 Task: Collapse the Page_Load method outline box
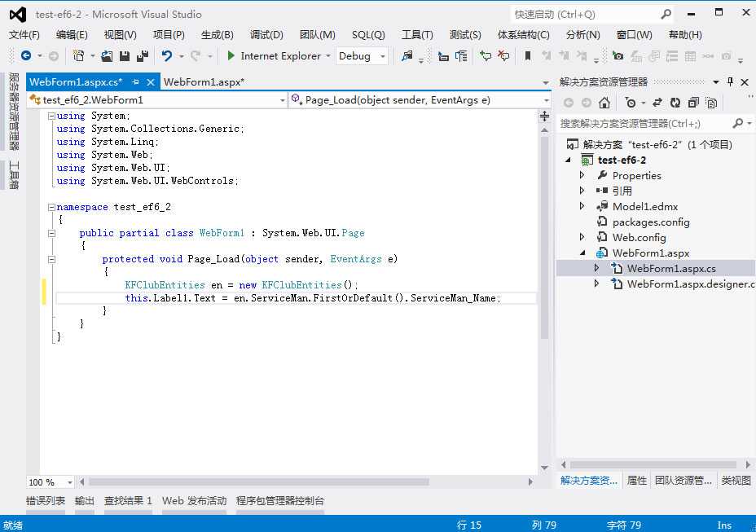click(51, 260)
